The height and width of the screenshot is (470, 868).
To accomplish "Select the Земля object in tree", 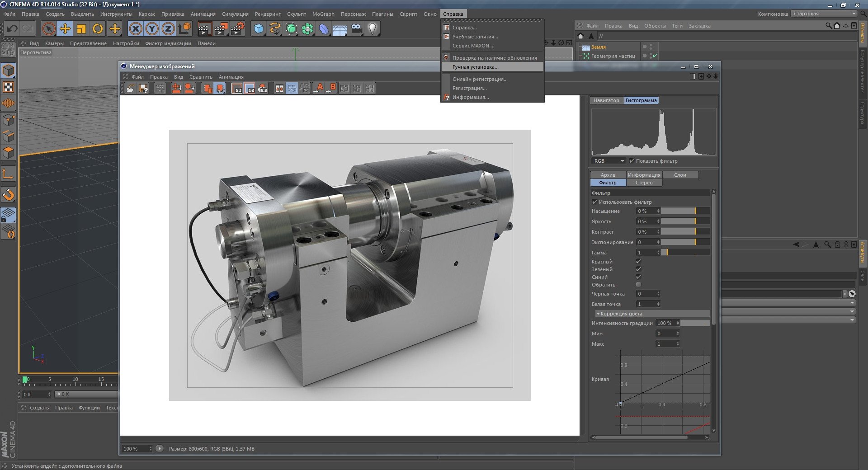I will [598, 47].
